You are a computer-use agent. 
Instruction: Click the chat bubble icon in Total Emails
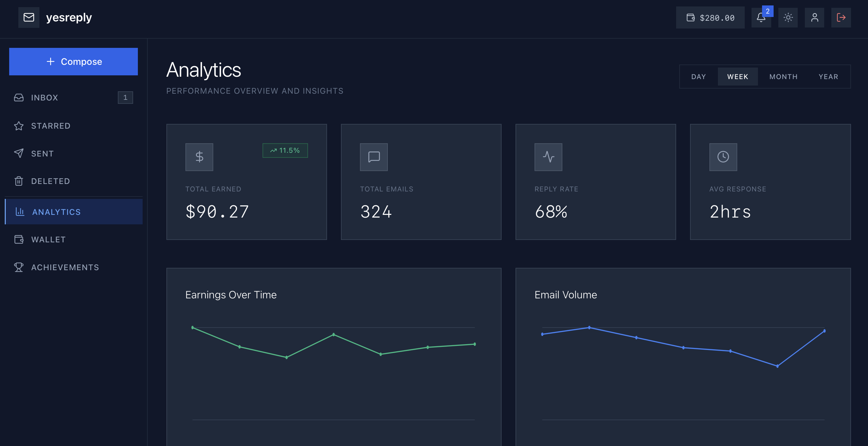[x=374, y=157]
